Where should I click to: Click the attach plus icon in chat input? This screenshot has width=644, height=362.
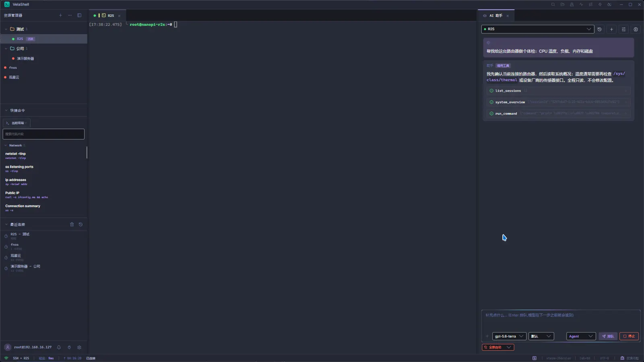click(487, 336)
